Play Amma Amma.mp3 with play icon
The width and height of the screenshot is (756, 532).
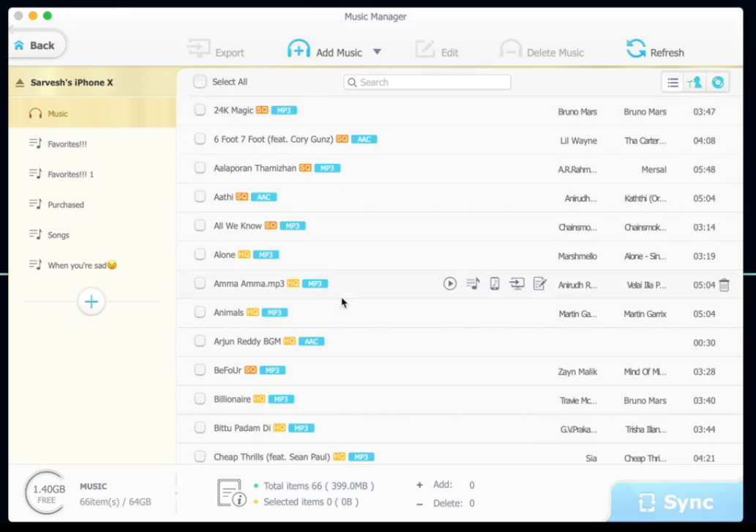450,283
